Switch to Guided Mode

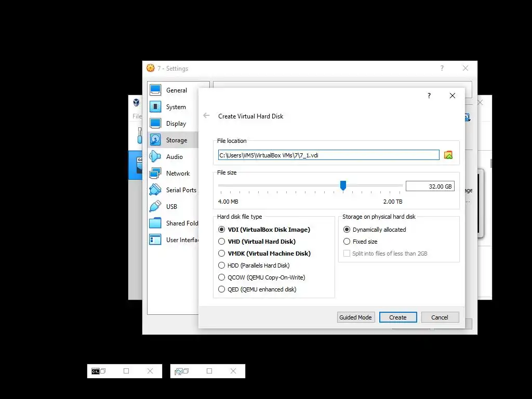pyautogui.click(x=355, y=317)
